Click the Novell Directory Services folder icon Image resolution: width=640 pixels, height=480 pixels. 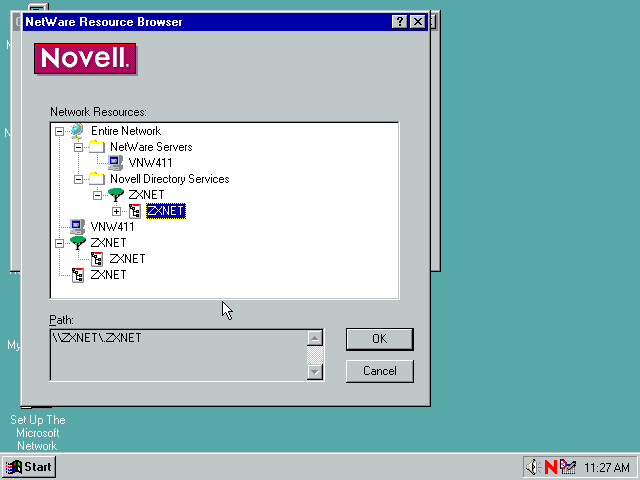[x=97, y=179]
